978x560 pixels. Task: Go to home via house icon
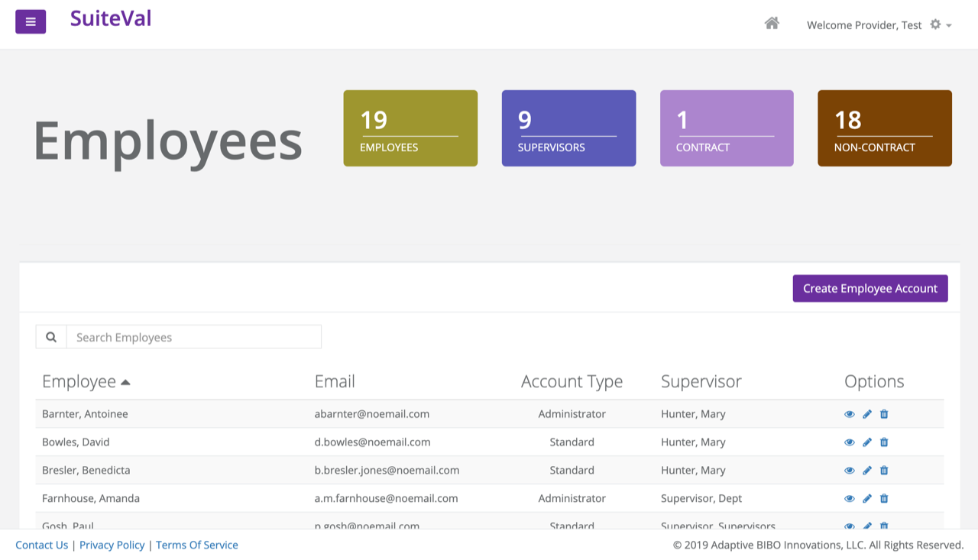tap(772, 24)
